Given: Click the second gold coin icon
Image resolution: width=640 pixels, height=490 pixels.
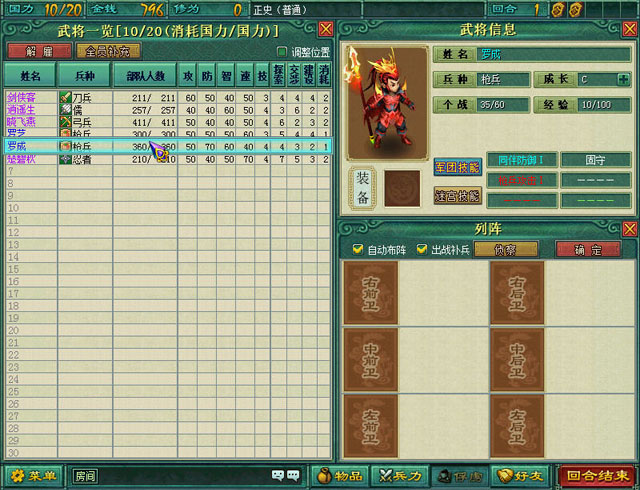Looking at the screenshot, I should click(575, 9).
